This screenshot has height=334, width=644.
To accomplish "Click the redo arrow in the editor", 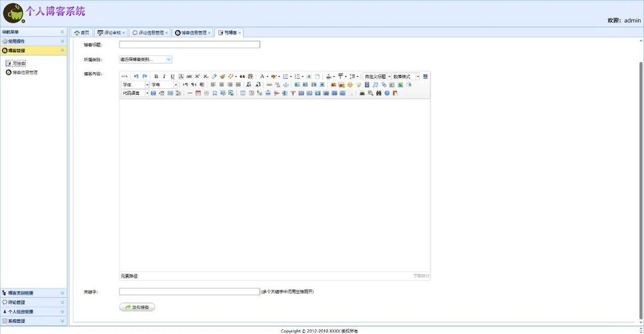I will (x=144, y=77).
